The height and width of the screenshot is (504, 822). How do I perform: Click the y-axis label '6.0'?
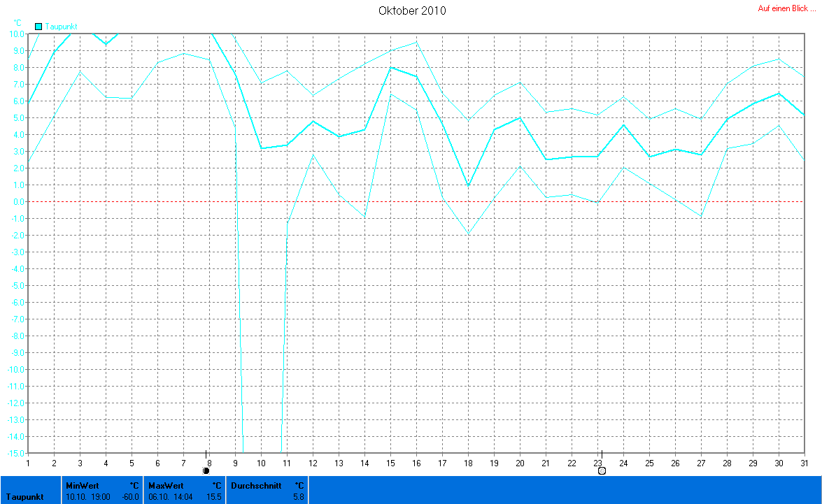pos(19,101)
